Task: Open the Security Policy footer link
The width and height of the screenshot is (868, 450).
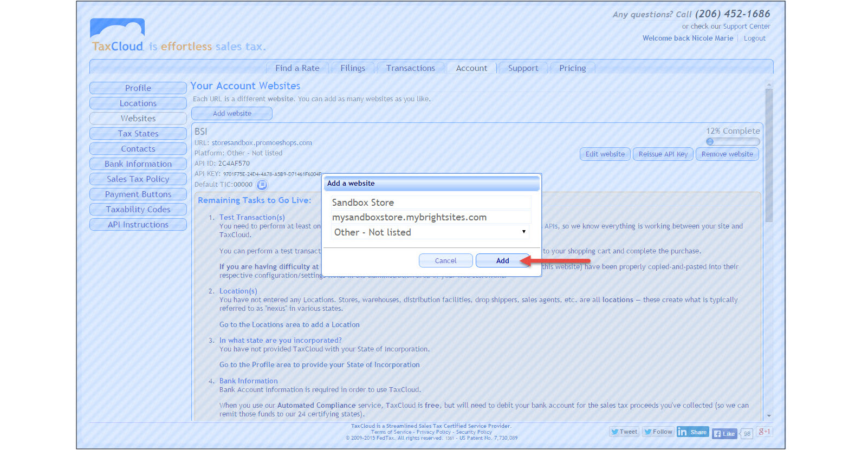Action: pos(474,432)
